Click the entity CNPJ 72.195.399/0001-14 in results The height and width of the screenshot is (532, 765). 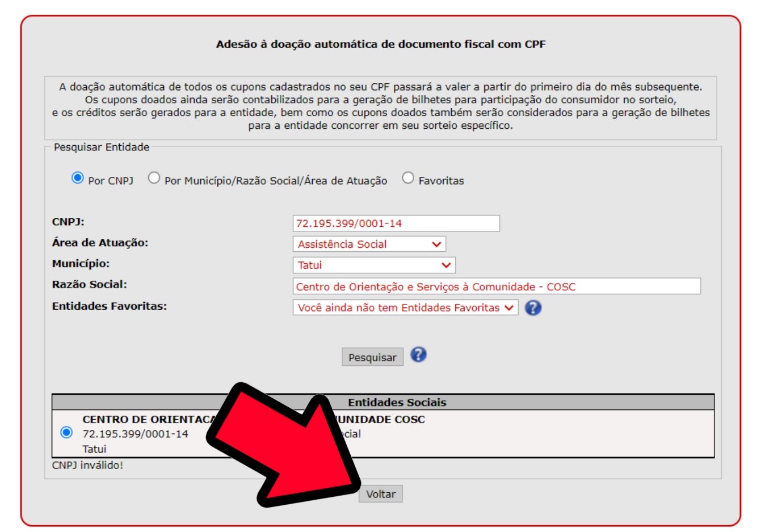[135, 434]
